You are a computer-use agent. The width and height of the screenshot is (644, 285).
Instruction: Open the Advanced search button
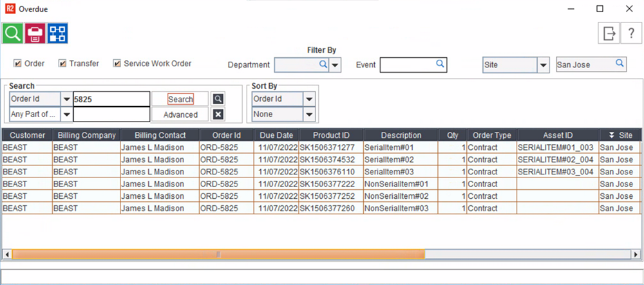pos(180,115)
